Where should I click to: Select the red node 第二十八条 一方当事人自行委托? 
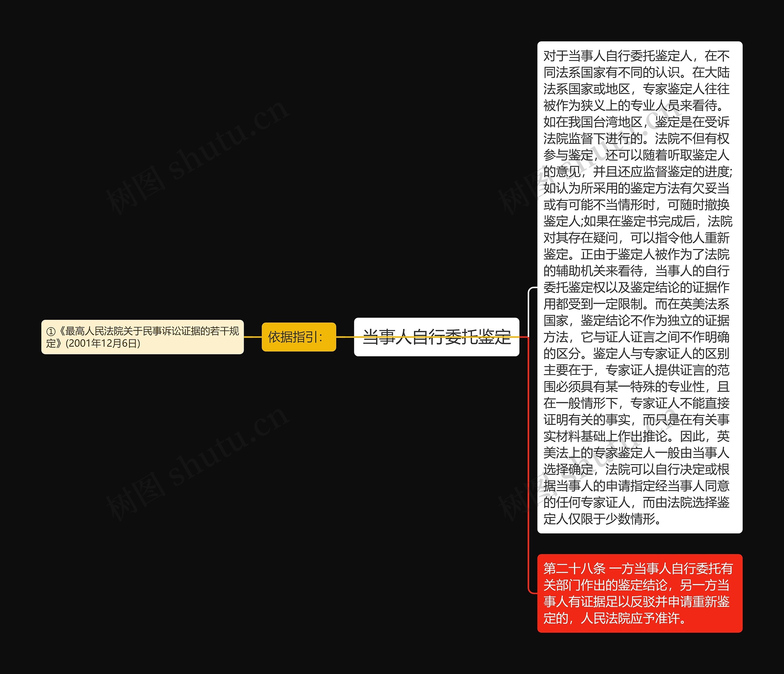639,593
